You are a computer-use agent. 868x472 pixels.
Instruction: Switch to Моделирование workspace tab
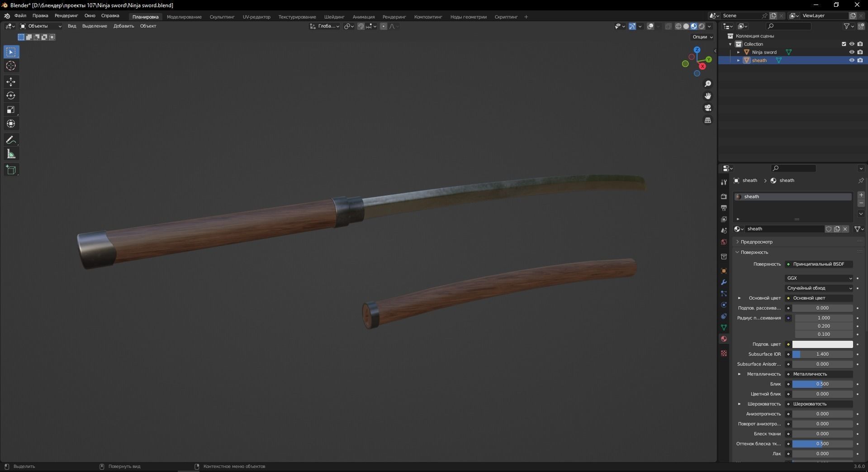click(x=184, y=17)
